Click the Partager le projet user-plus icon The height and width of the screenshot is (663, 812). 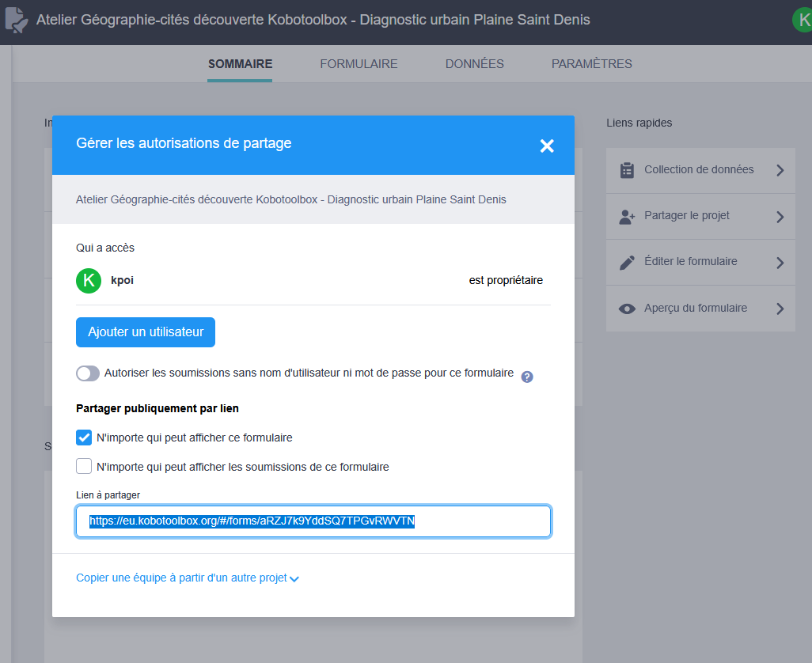point(627,217)
